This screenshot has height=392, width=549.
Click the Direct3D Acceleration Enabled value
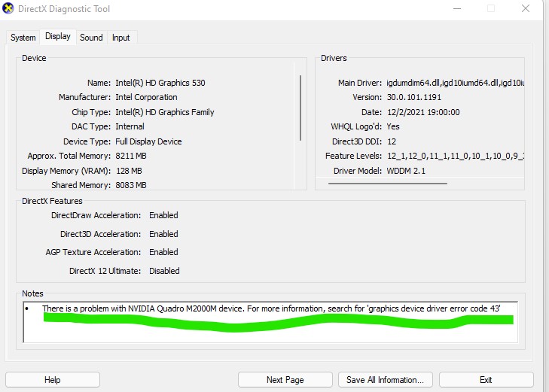pyautogui.click(x=163, y=234)
